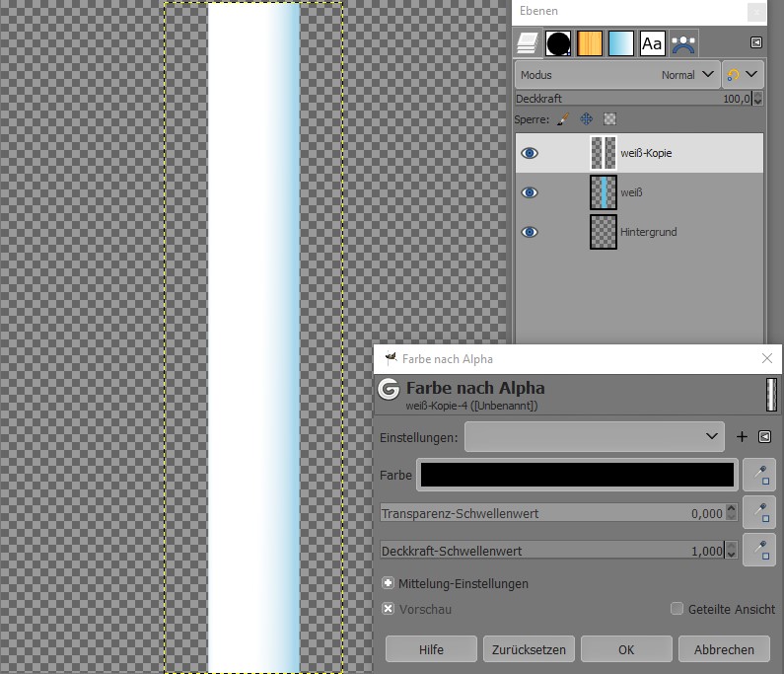Hide the weiß layer
Viewport: 784px width, 674px height.
[x=530, y=192]
